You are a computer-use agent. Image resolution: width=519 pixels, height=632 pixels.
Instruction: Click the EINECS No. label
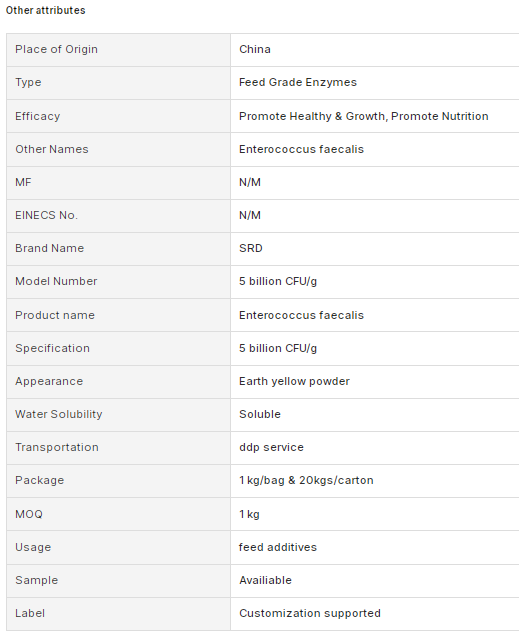[x=46, y=216]
